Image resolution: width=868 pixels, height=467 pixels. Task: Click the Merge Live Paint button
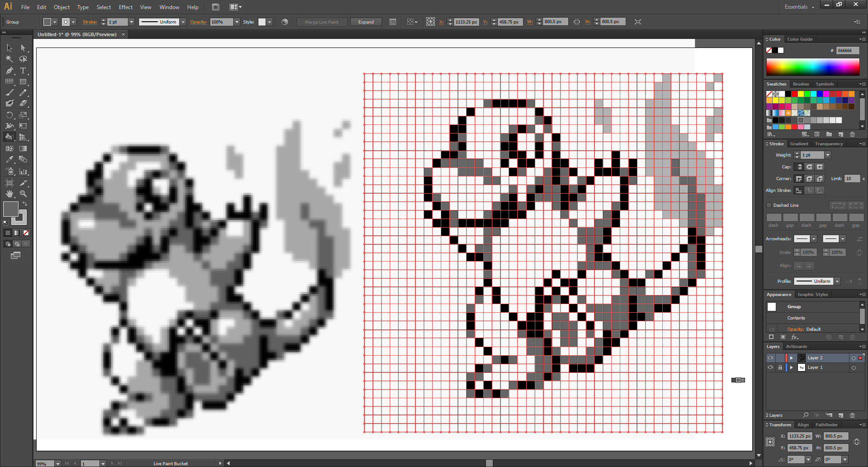[x=321, y=22]
